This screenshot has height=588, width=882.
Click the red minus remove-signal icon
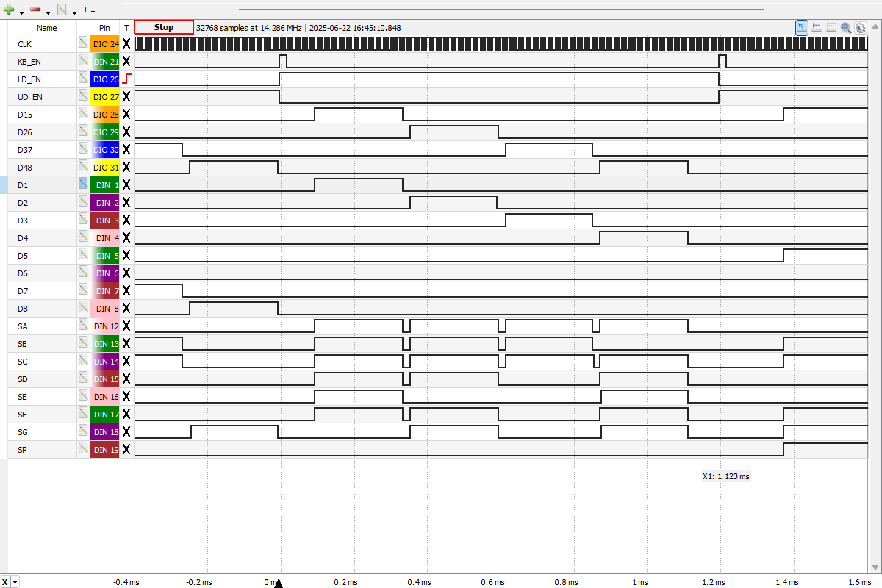pyautogui.click(x=35, y=10)
